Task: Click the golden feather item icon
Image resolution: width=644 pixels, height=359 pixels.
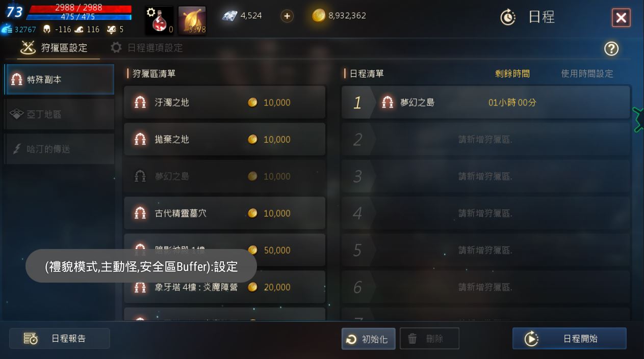Action: point(192,20)
